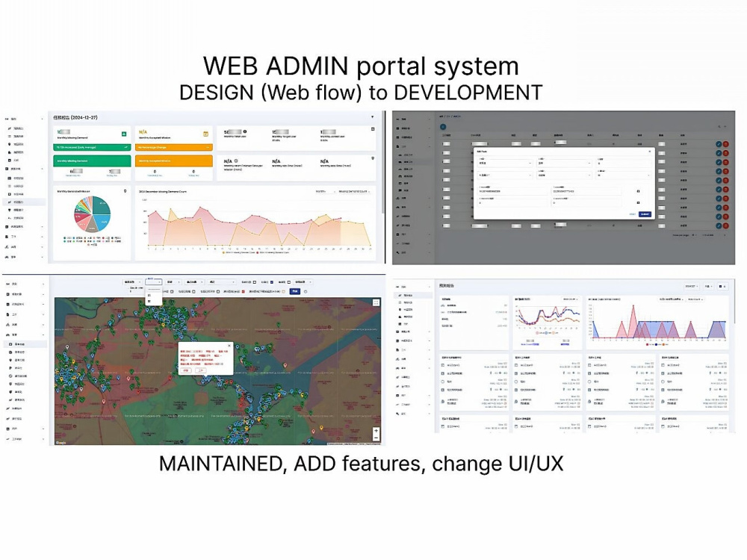The image size is (747, 560).
Task: Click the small icon right of the dialog's lower input row
Action: tap(638, 203)
